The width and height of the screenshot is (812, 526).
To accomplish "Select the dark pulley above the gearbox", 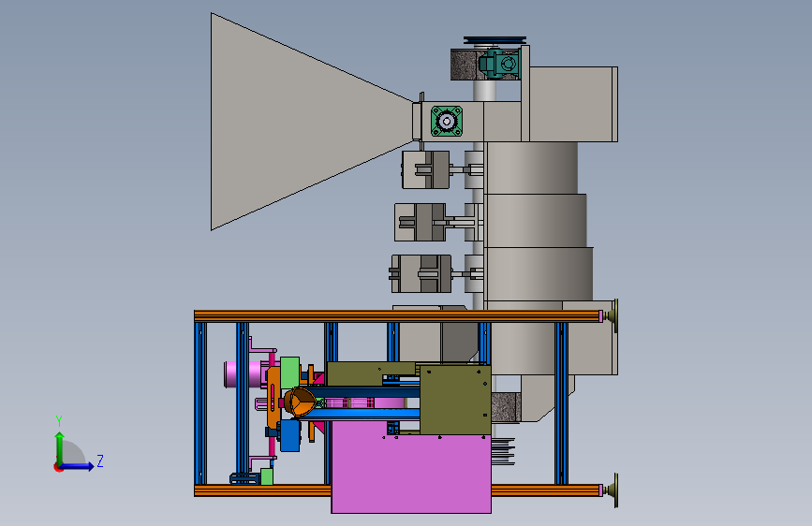I will [x=495, y=40].
